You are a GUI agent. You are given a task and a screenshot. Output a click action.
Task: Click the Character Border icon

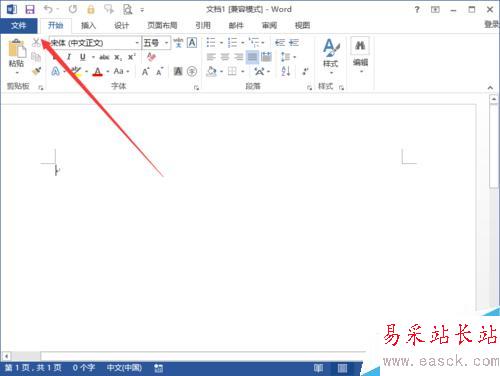click(192, 43)
